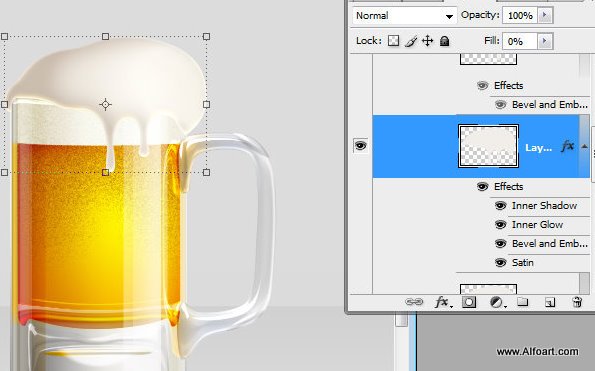Toggle visibility of the selected foam layer
The width and height of the screenshot is (595, 371).
point(360,146)
